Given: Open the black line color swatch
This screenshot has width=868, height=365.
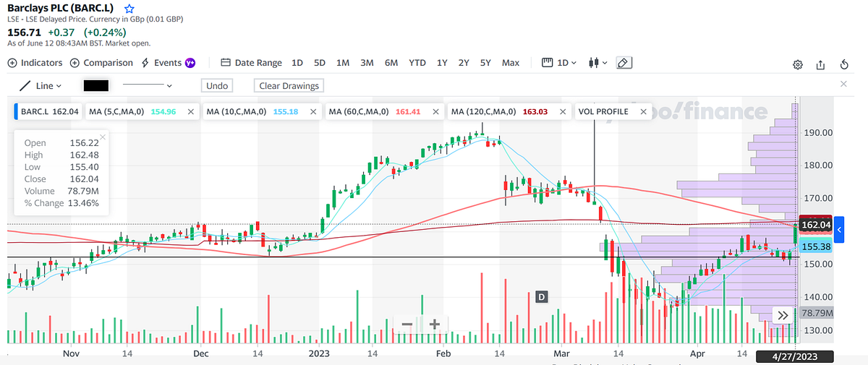Looking at the screenshot, I should click(95, 85).
